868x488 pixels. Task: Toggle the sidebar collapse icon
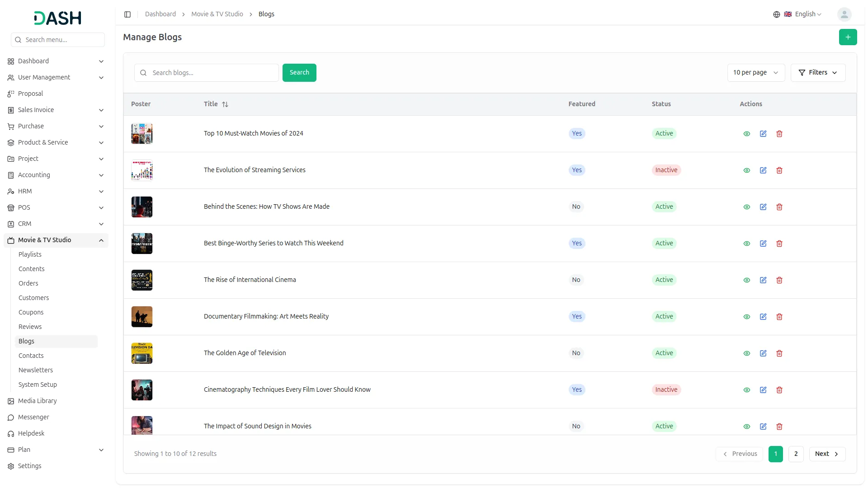click(127, 14)
